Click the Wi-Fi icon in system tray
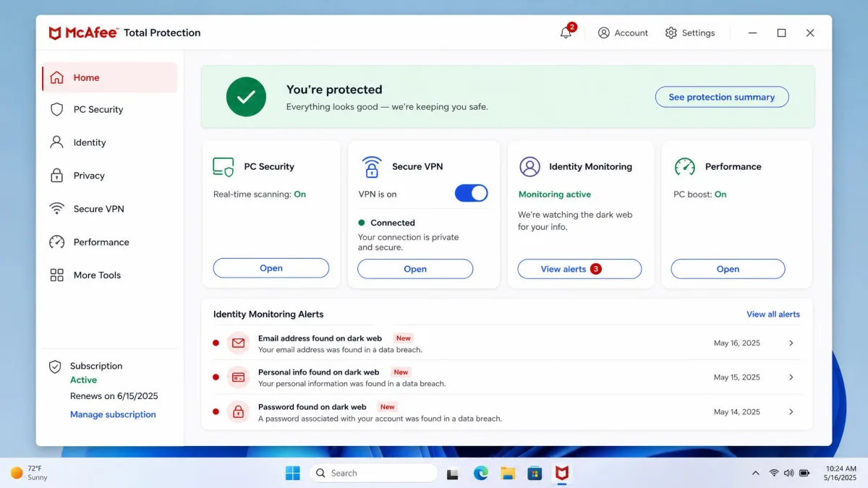 pyautogui.click(x=774, y=474)
